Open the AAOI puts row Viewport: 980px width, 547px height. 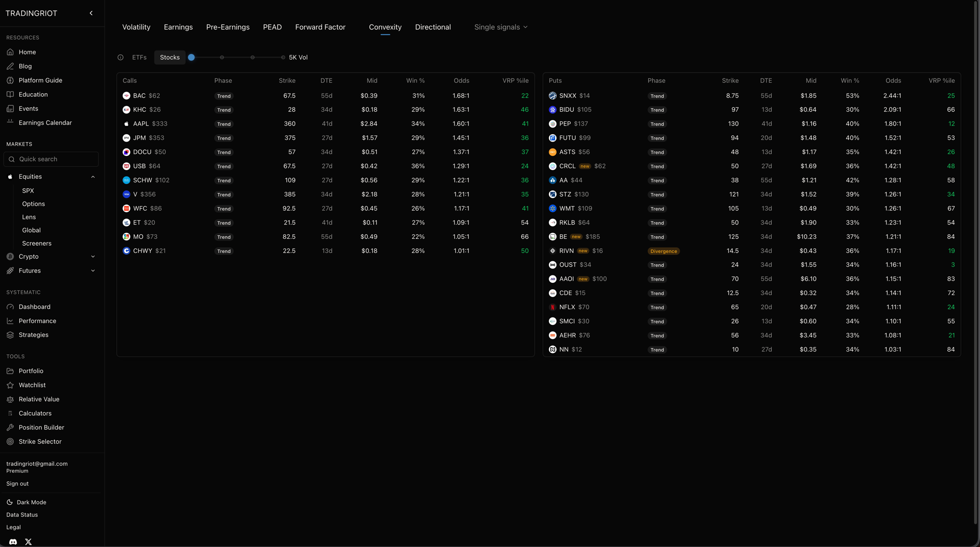click(x=752, y=279)
